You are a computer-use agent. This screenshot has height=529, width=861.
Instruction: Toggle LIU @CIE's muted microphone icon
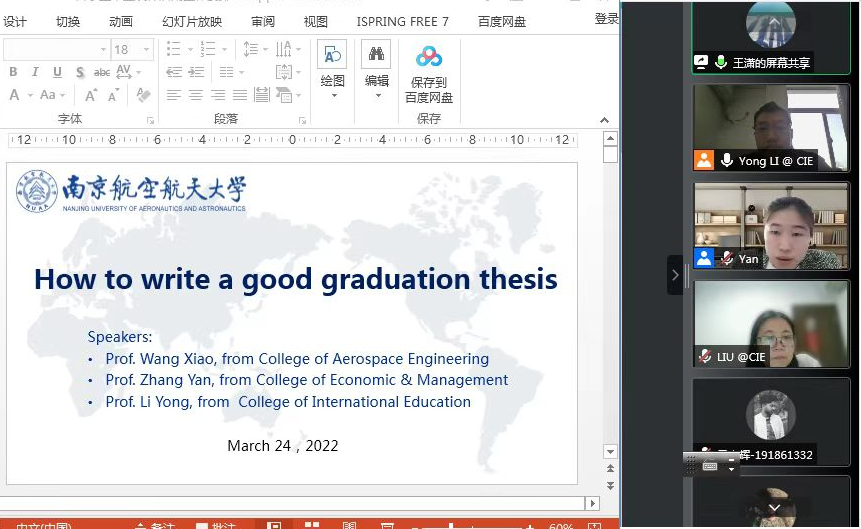pos(706,356)
